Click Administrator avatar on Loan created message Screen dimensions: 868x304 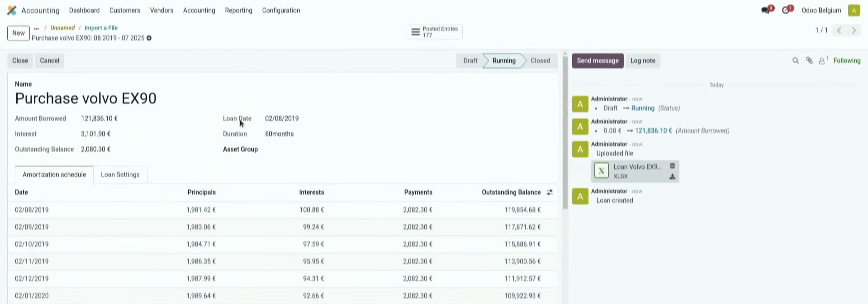(580, 196)
